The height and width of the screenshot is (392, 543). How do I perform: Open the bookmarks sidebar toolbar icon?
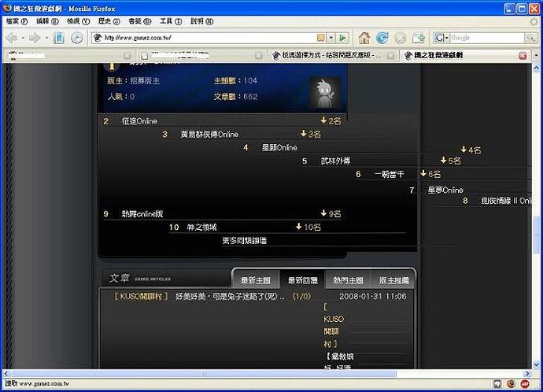59,38
